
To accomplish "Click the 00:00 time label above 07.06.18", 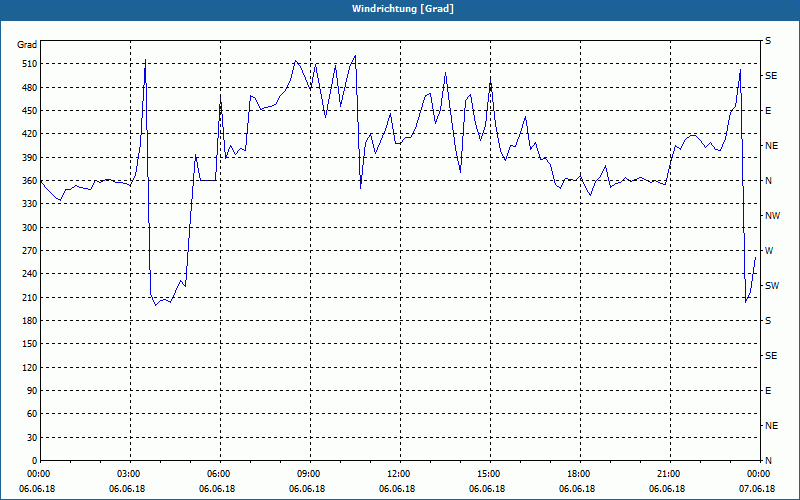I will coord(757,474).
